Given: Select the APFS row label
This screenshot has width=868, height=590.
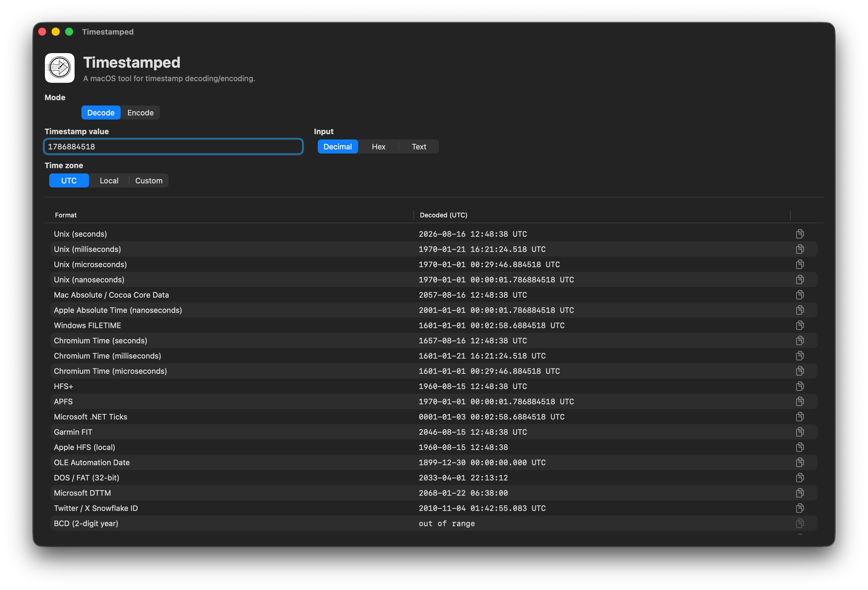Looking at the screenshot, I should (63, 402).
